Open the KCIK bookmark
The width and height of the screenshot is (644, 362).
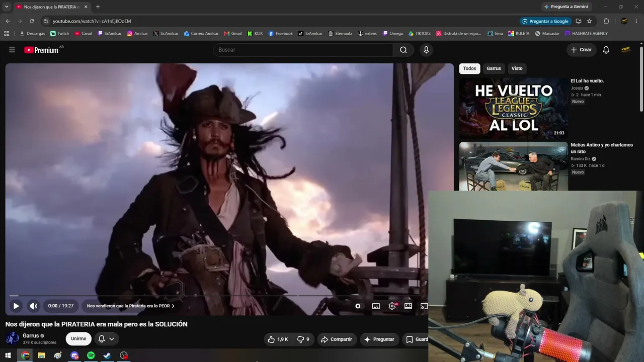pyautogui.click(x=255, y=34)
